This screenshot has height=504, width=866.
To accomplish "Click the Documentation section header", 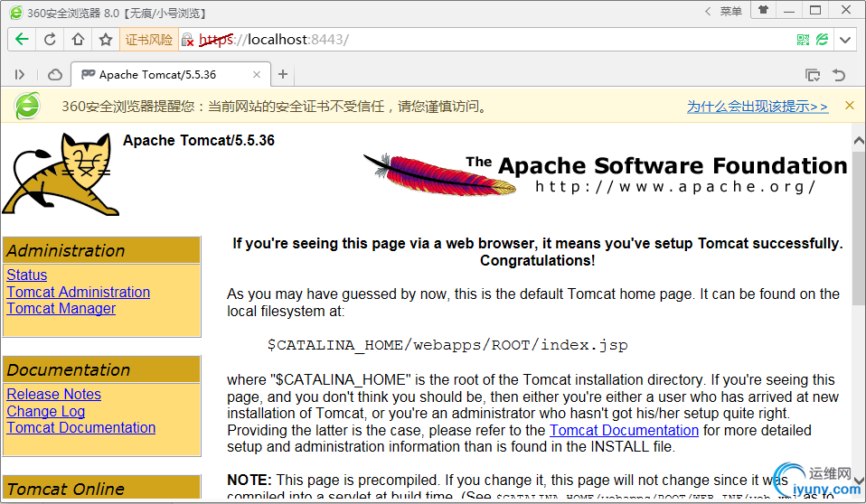I will (101, 369).
